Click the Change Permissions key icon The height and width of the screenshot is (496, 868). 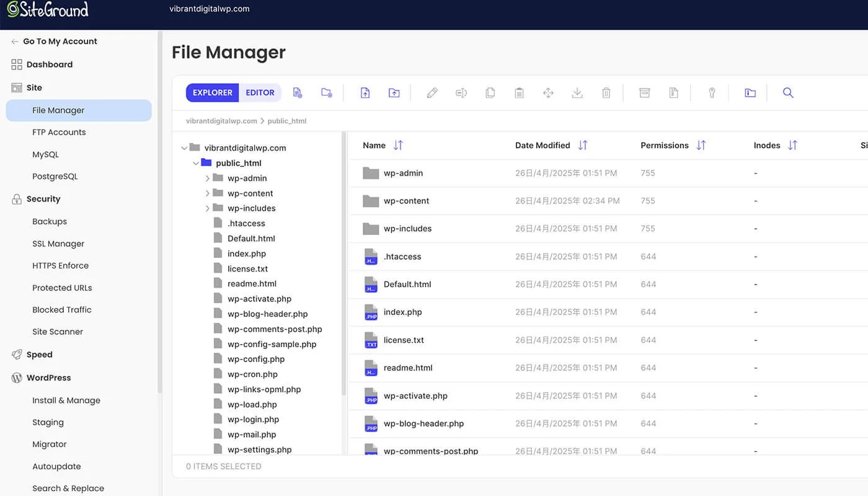(x=712, y=93)
